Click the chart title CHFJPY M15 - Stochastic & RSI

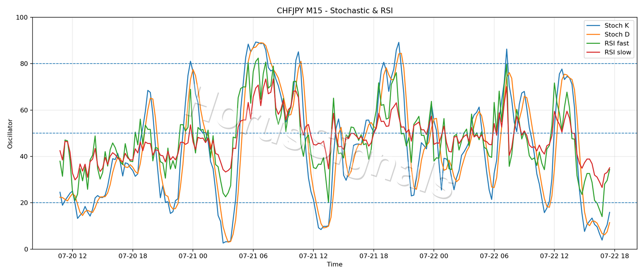334,11
